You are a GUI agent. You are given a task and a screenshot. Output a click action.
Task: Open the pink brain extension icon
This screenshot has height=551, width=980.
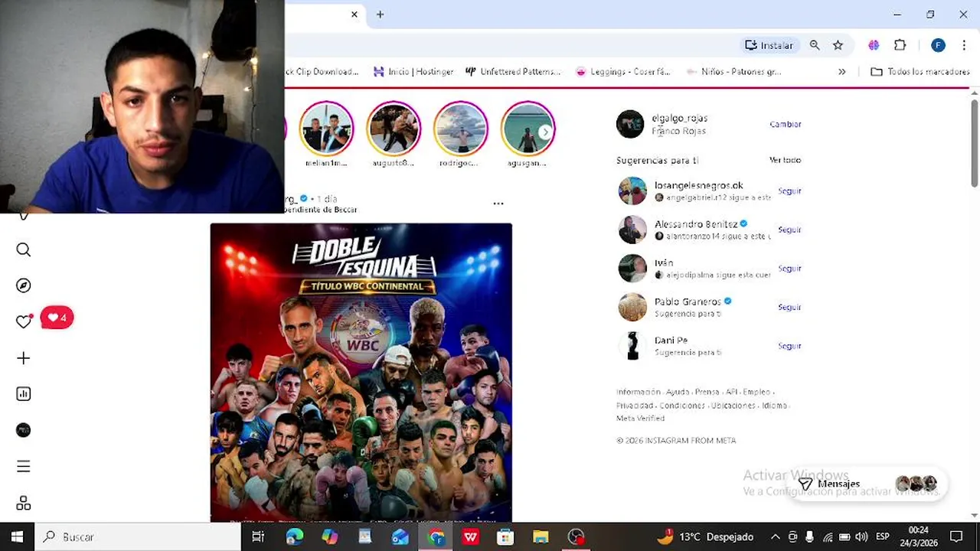pyautogui.click(x=874, y=45)
